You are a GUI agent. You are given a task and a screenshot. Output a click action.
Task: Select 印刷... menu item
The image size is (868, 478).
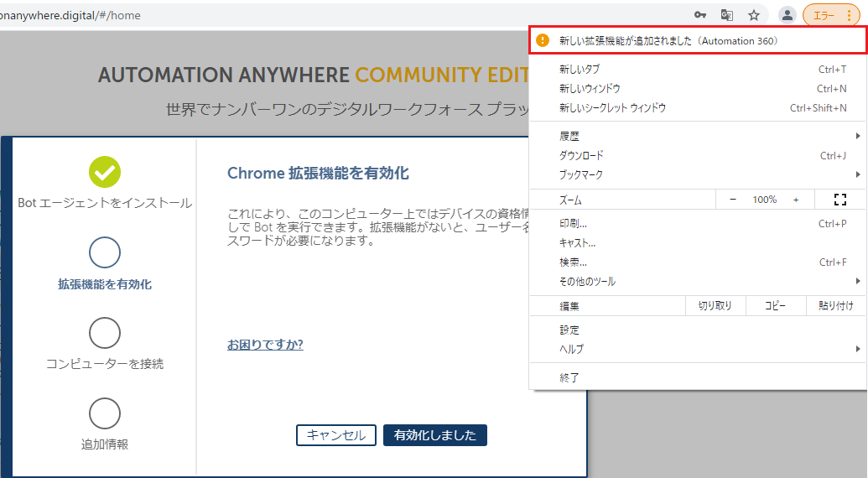[698, 224]
